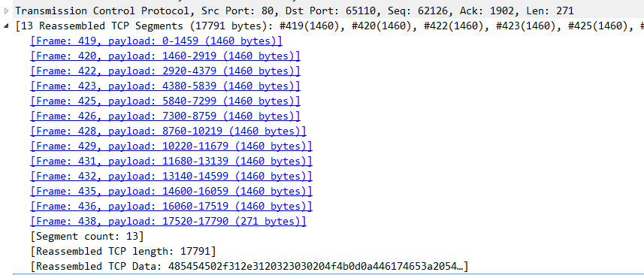Select the 13 Reassembled TCP Segments summary line
644x275 pixels.
coord(329,26)
